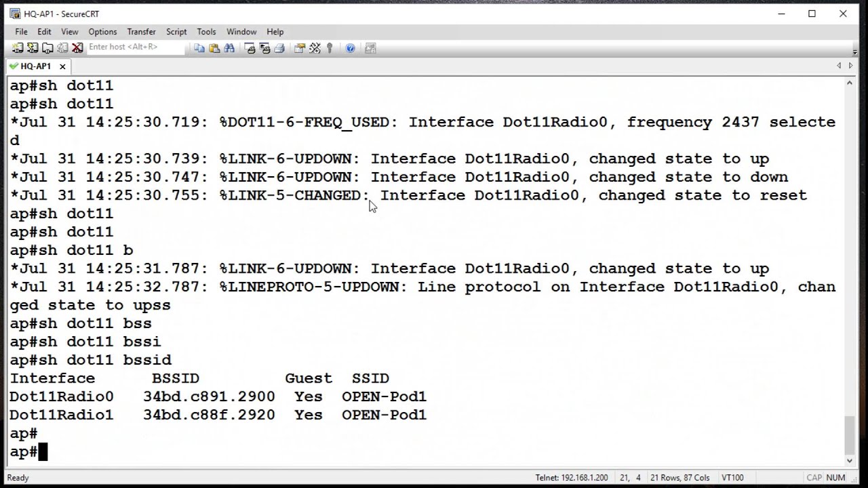Viewport: 868px width, 488px height.
Task: Click the VT100 status bar entry
Action: coord(732,478)
